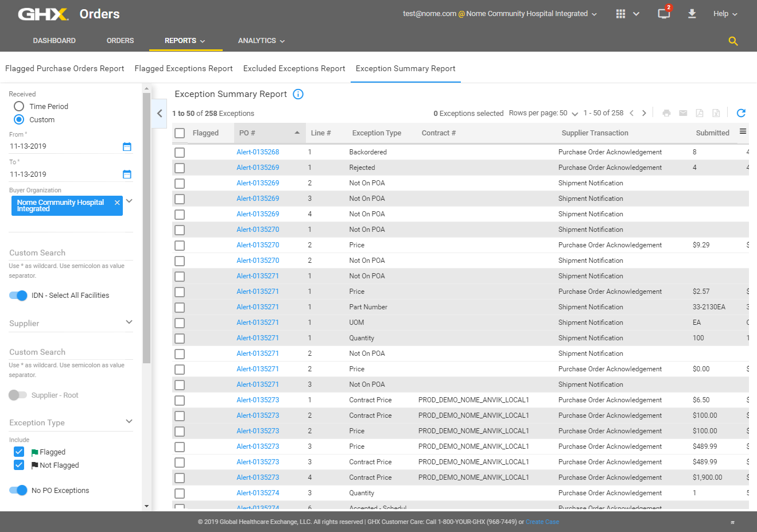Open Exception Summary Report tab
The height and width of the screenshot is (532, 757).
[x=406, y=68]
